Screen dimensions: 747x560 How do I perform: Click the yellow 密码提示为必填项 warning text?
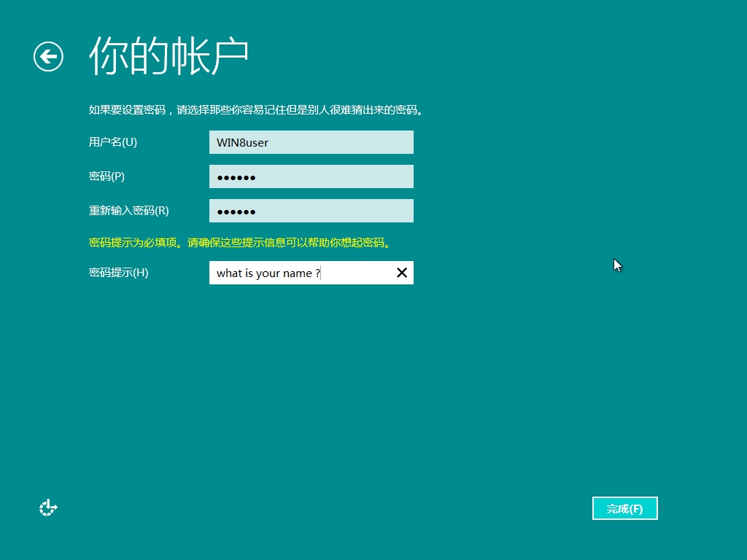click(240, 242)
